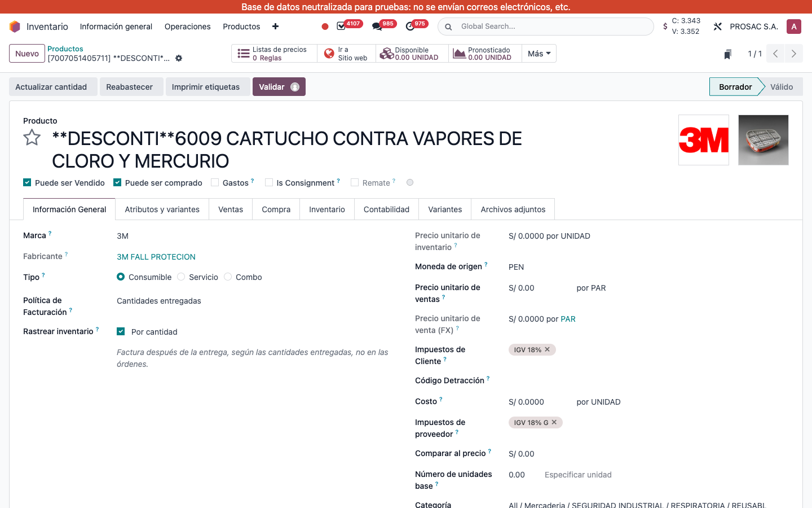Toggle Puede ser comprado checkbox
The height and width of the screenshot is (508, 812).
tap(117, 182)
